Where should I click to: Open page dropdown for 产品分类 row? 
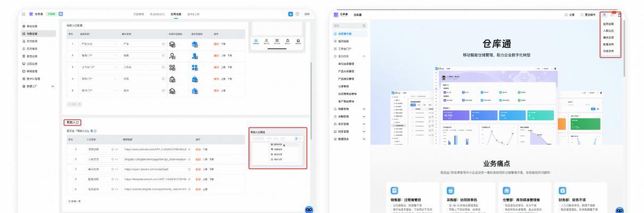pyautogui.click(x=99, y=44)
